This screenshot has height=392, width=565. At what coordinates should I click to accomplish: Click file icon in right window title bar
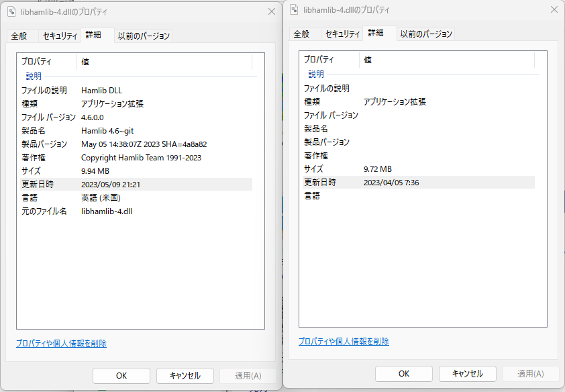294,9
